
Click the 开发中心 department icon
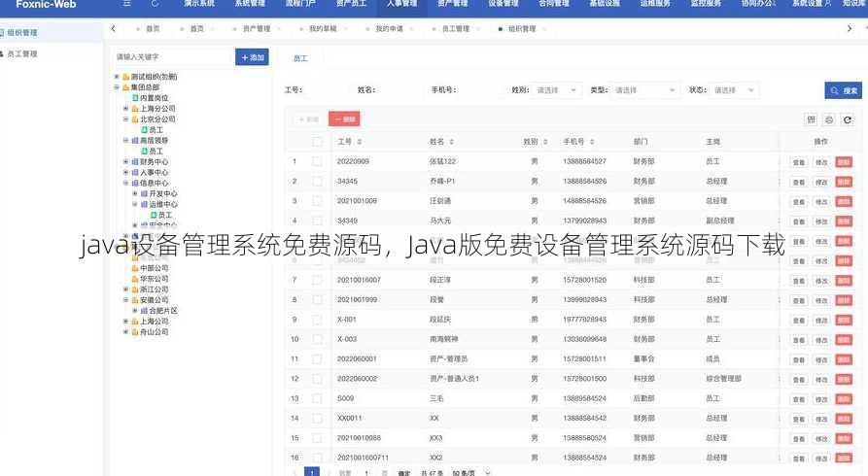(144, 193)
